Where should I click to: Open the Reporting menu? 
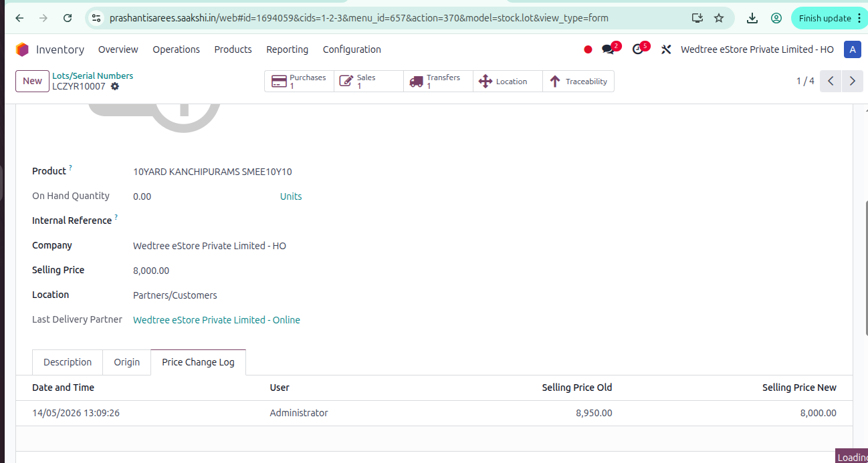click(288, 49)
